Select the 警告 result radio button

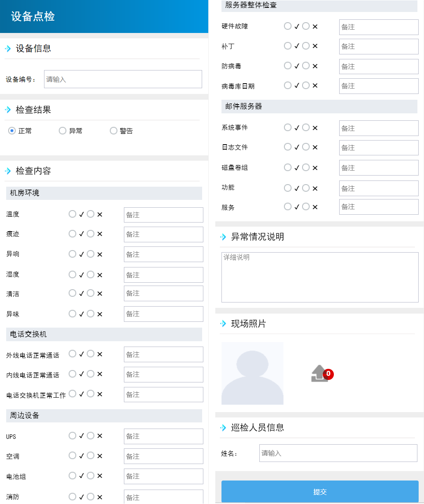[x=114, y=131]
